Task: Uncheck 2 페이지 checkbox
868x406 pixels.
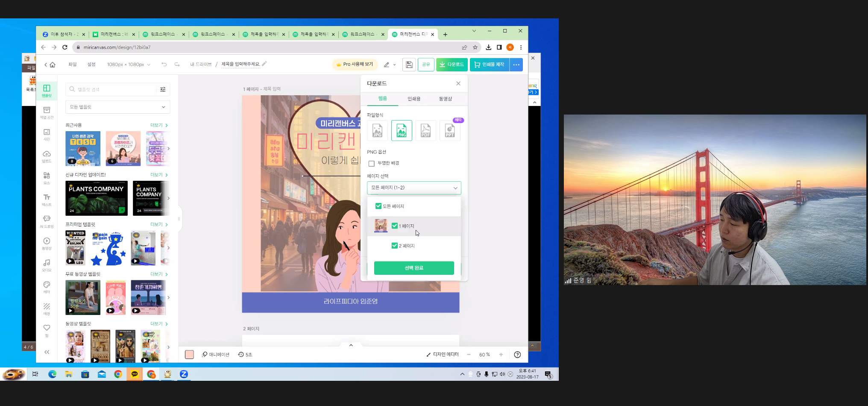Action: point(395,245)
